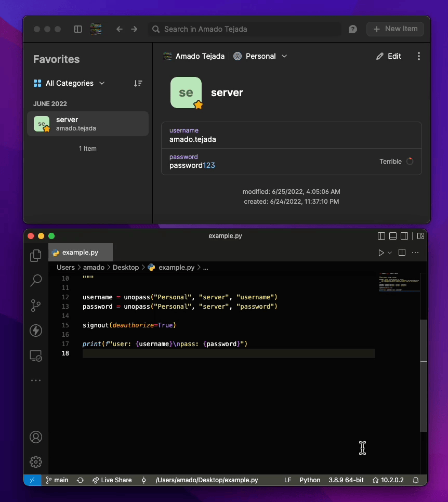Go back with the left arrow in 1Password

click(x=120, y=29)
